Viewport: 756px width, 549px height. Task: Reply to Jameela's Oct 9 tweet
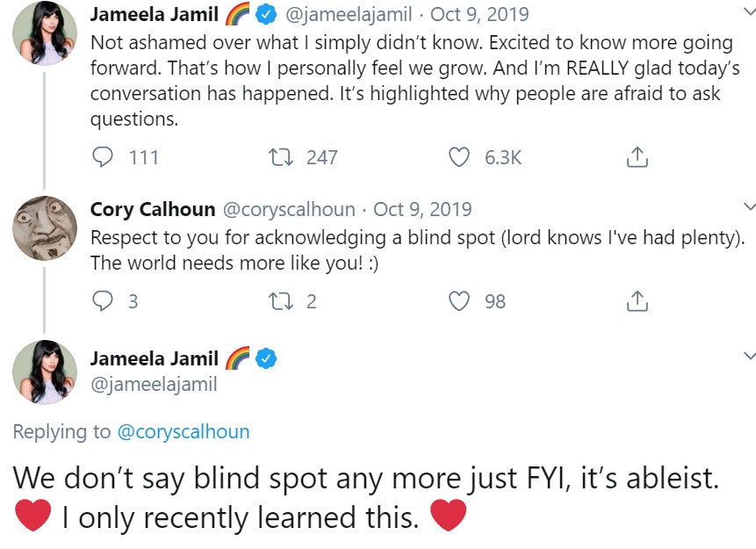(102, 157)
